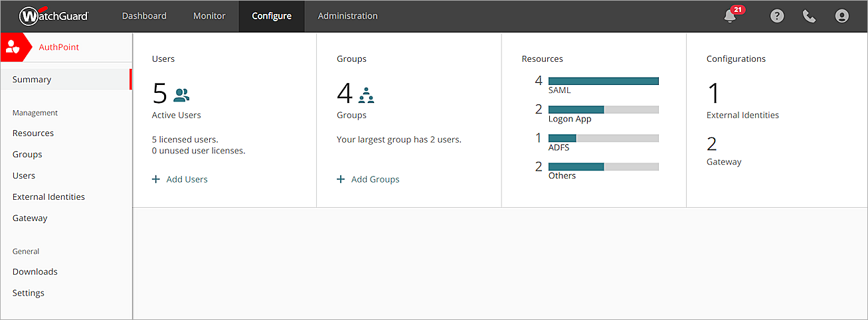Open the Dashboard tab
This screenshot has width=868, height=320.
[x=144, y=16]
